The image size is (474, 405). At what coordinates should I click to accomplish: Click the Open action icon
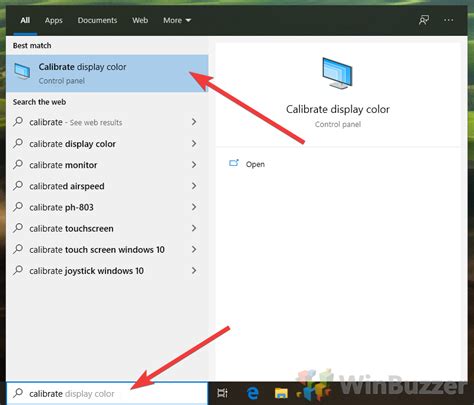click(x=234, y=163)
